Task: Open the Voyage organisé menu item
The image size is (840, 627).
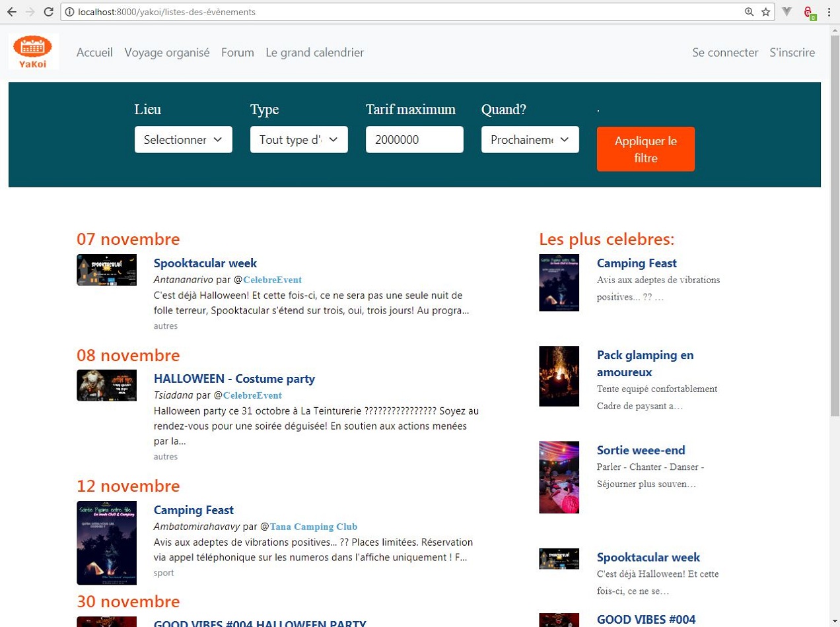Action: pos(166,53)
